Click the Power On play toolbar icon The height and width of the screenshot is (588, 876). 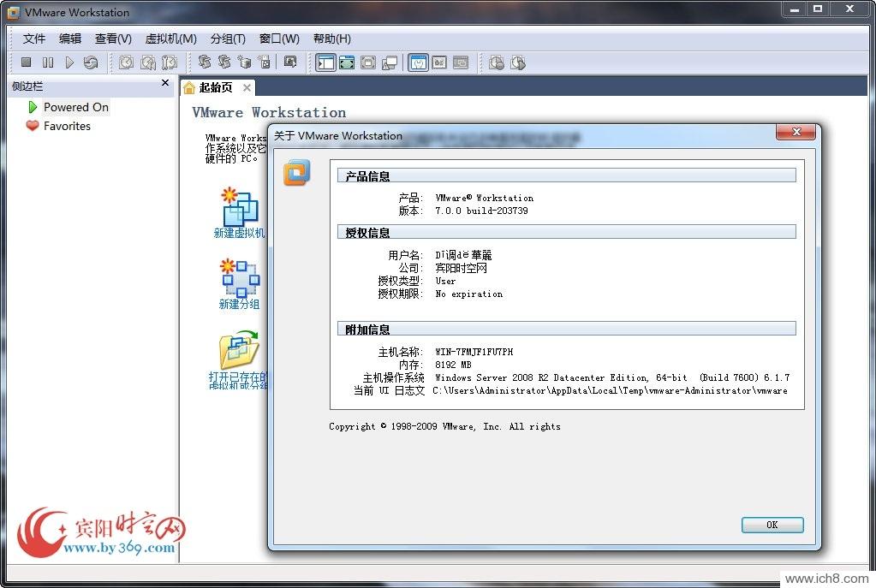tap(69, 62)
